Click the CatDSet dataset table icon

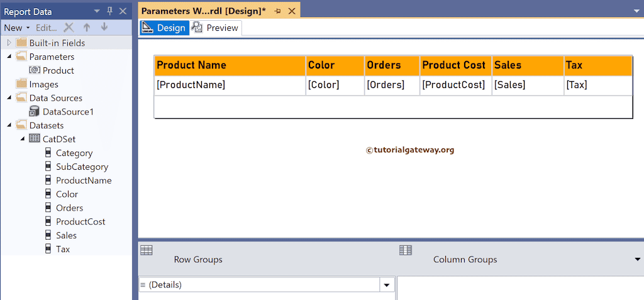click(35, 139)
